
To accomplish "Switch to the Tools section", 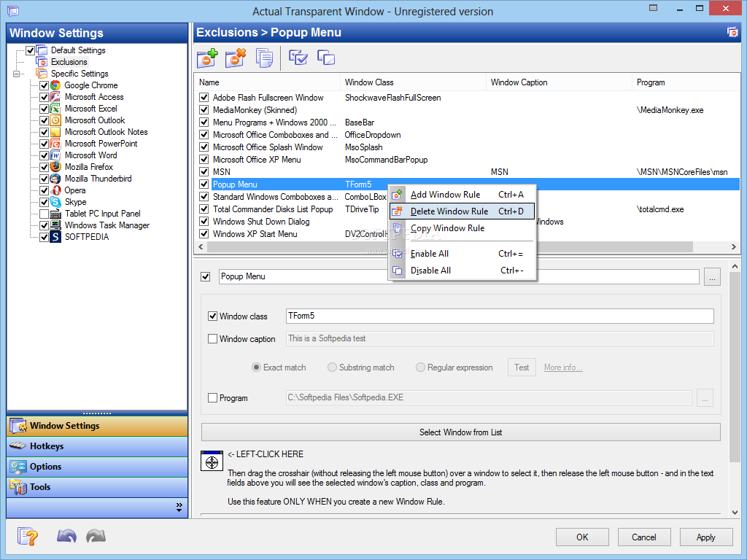I will pyautogui.click(x=97, y=487).
